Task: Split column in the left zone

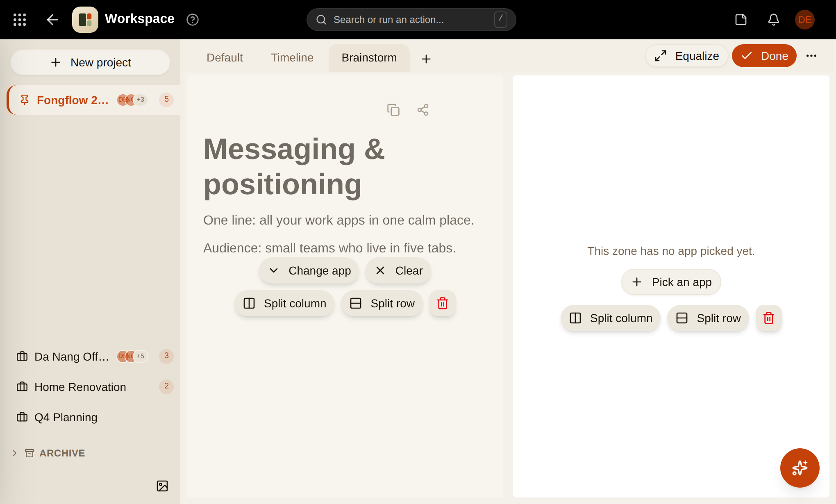Action: 284,304
